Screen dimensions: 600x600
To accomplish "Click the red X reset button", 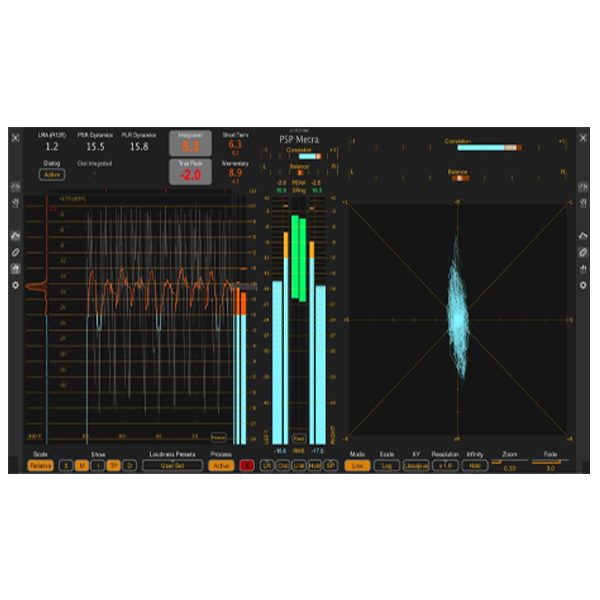I will (x=246, y=465).
